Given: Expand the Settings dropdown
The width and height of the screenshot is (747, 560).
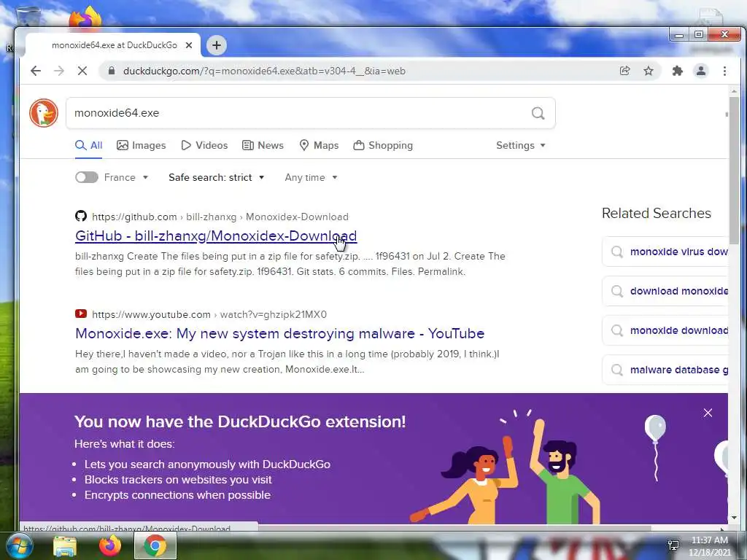Looking at the screenshot, I should pos(521,145).
